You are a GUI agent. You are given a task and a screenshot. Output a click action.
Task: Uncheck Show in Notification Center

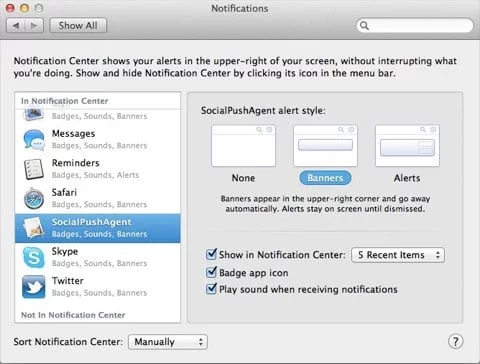(x=211, y=254)
